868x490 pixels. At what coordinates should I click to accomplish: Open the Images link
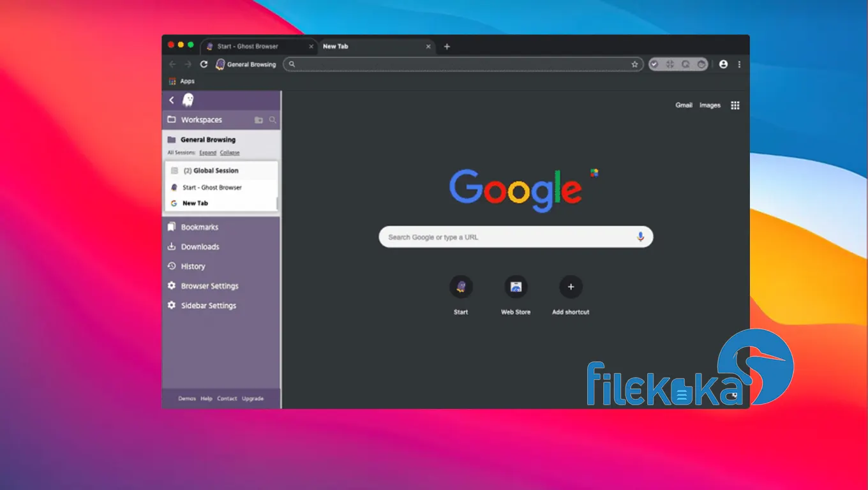click(710, 105)
